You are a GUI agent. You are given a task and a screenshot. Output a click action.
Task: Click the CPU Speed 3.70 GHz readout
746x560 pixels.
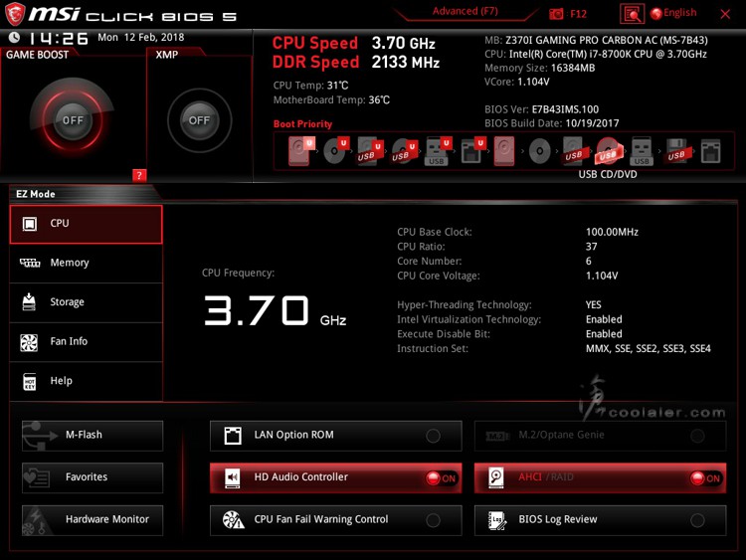click(353, 44)
